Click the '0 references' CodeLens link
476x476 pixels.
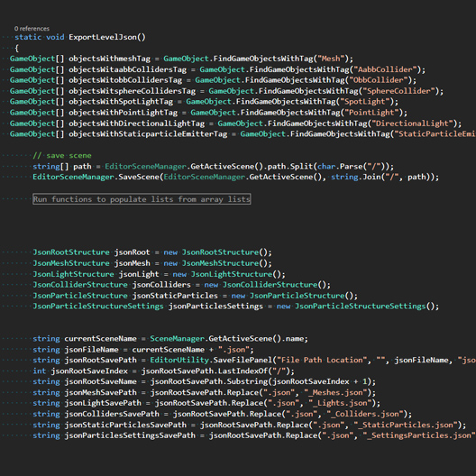tap(32, 29)
